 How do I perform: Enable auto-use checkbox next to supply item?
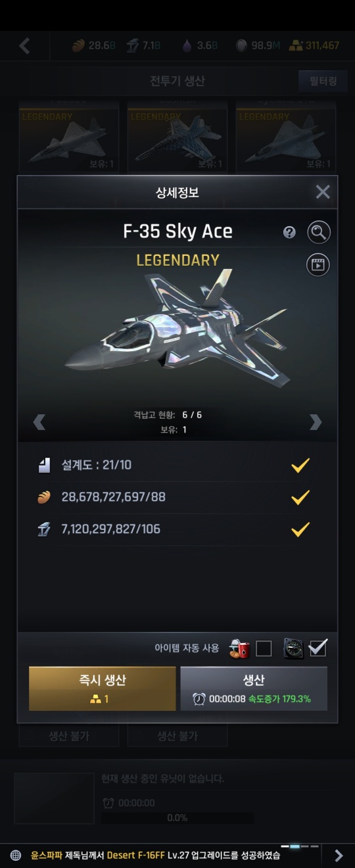point(264,648)
